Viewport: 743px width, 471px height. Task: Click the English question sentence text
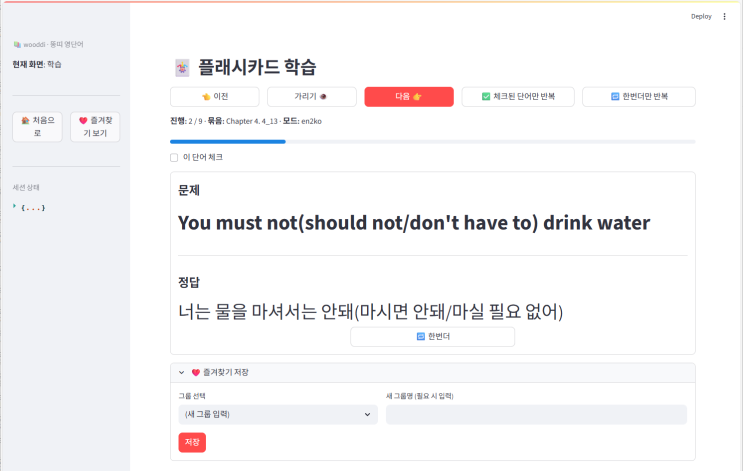[x=414, y=223]
